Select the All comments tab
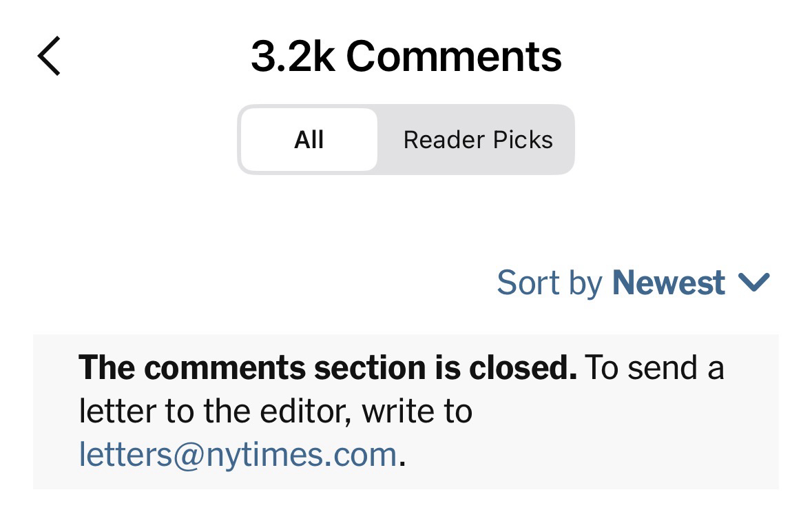The height and width of the screenshot is (521, 812). coord(309,140)
